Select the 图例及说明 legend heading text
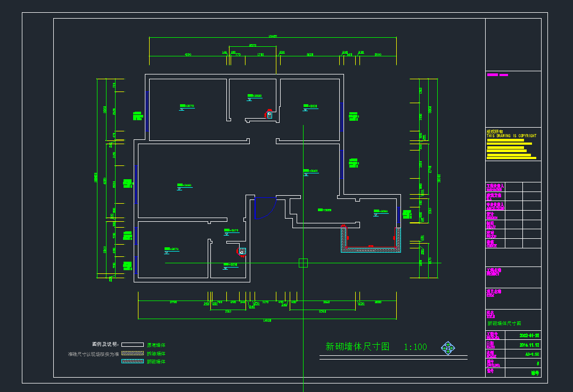This screenshot has width=573, height=392. [105, 344]
